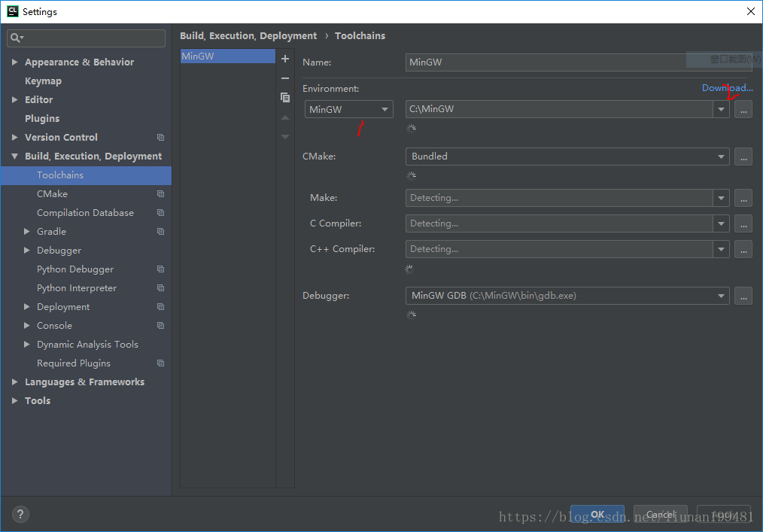The width and height of the screenshot is (763, 532).
Task: Open Python Interpreter settings
Action: 77,288
